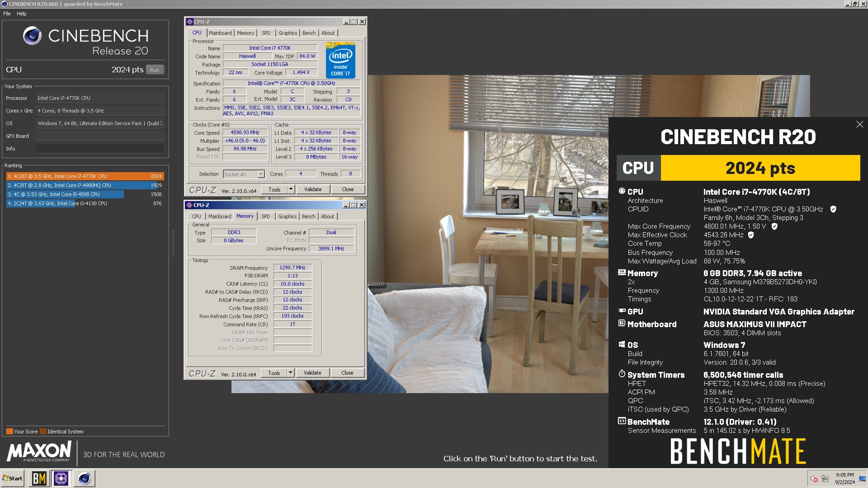Click the taskbar clock showing 9:05 PM
Image resolution: width=868 pixels, height=488 pixels.
844,479
